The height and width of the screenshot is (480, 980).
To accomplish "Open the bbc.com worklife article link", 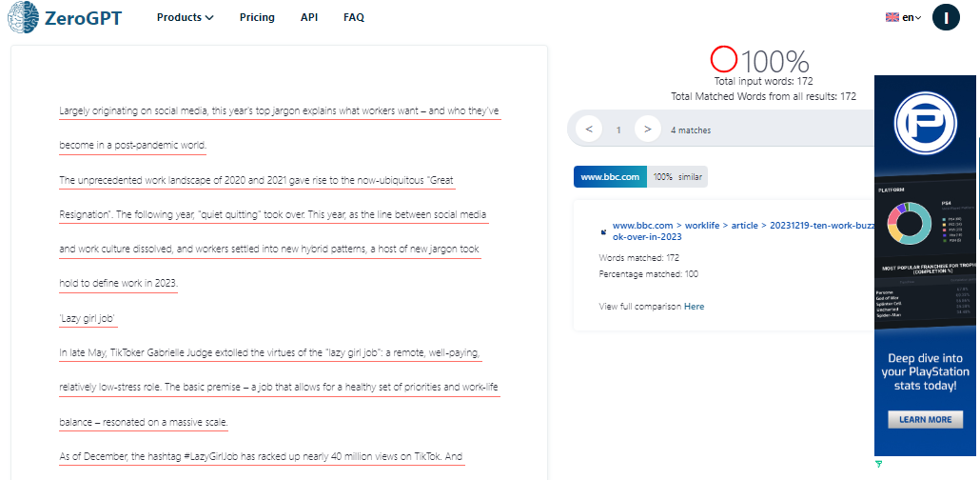I will tap(742, 230).
